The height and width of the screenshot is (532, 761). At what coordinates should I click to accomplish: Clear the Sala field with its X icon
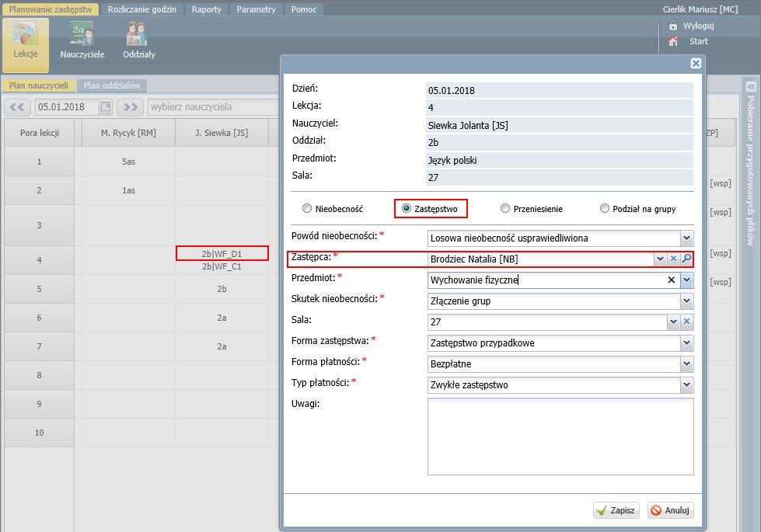686,322
